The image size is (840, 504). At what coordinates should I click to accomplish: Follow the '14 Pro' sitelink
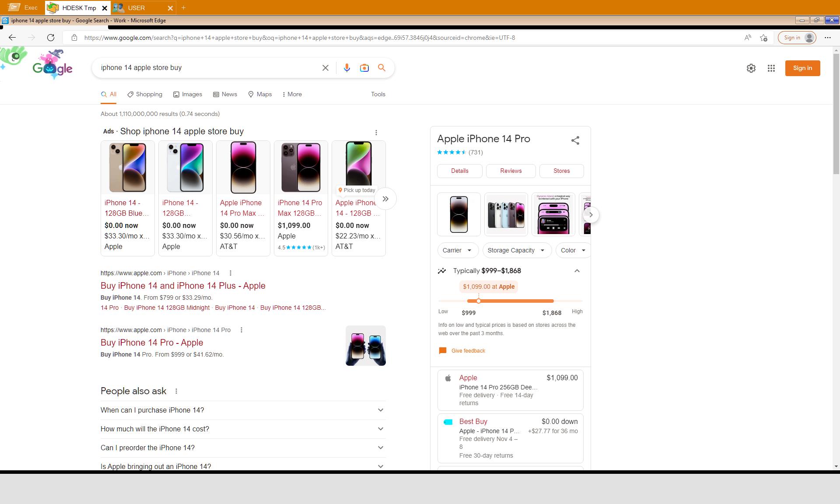coord(109,308)
